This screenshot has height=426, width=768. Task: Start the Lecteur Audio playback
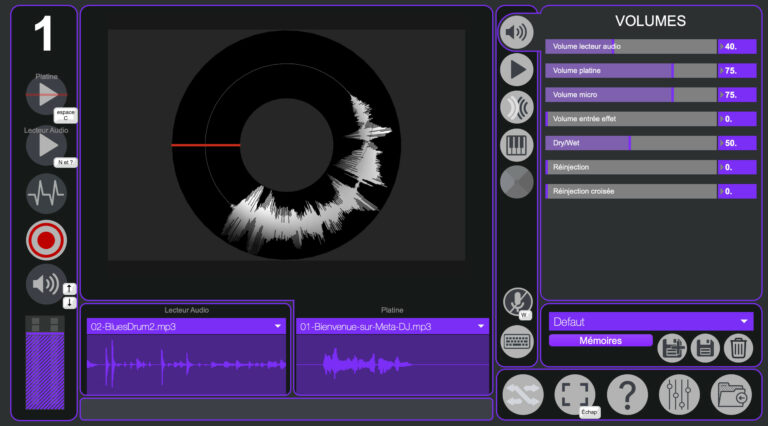click(x=46, y=147)
